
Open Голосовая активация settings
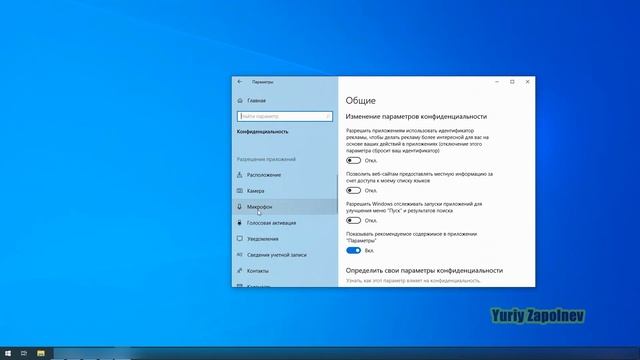pyautogui.click(x=285, y=223)
